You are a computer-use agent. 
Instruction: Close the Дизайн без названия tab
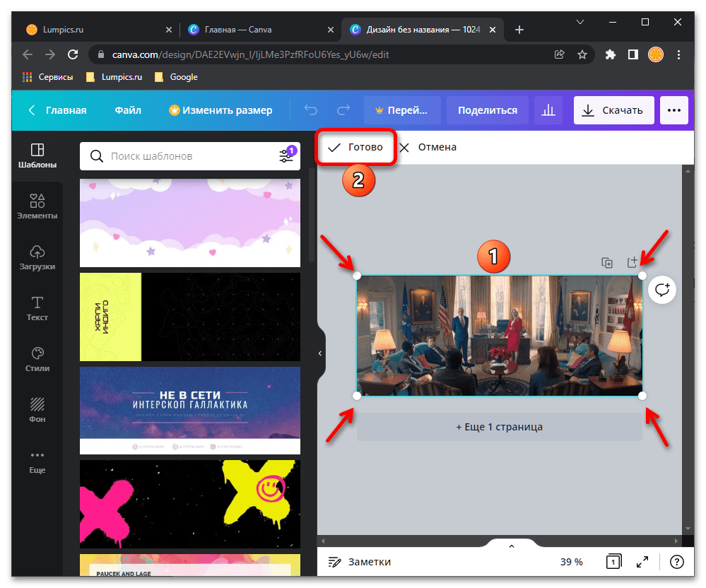pyautogui.click(x=492, y=30)
